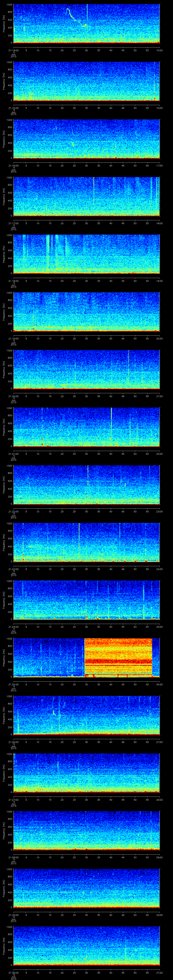Click the 24:00 end time label
Screen dimensions: 173x980
pyautogui.click(x=160, y=569)
